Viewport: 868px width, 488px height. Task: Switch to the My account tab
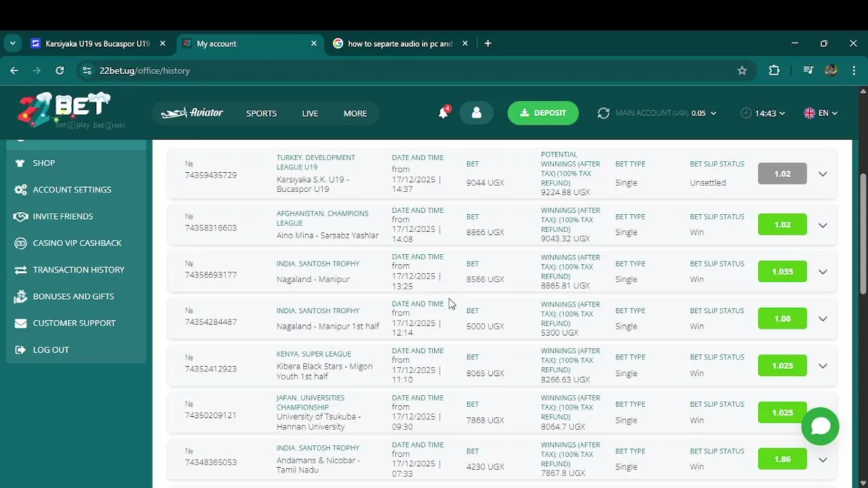[x=250, y=43]
